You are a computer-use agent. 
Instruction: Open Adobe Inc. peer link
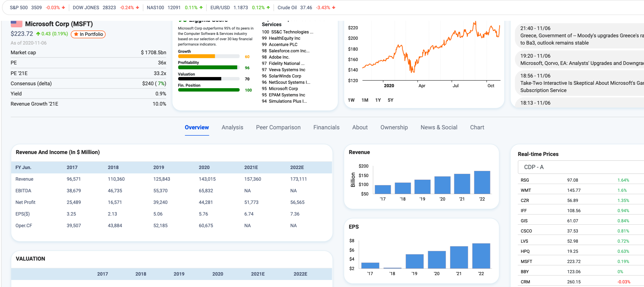tap(279, 57)
